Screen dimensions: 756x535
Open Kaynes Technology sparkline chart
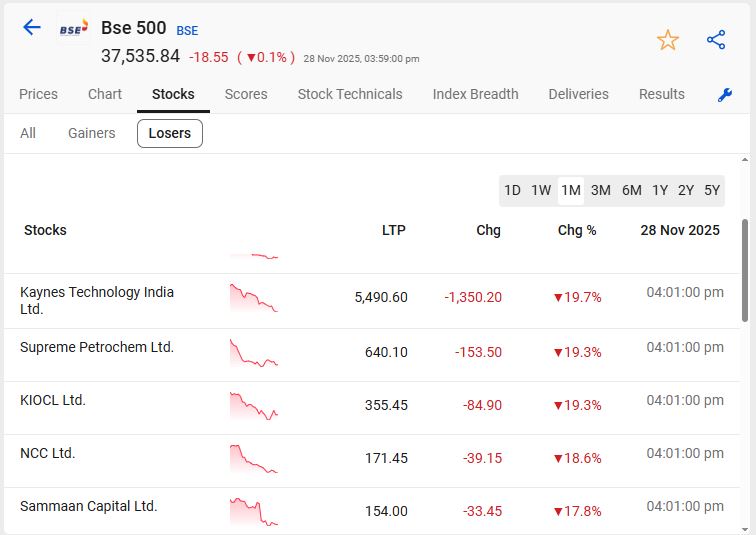pos(253,298)
